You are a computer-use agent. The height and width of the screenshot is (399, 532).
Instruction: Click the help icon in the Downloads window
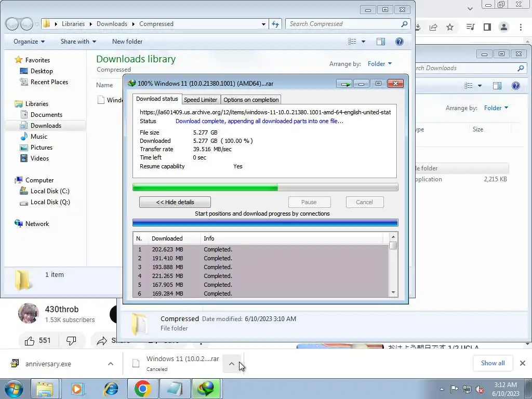pyautogui.click(x=516, y=86)
